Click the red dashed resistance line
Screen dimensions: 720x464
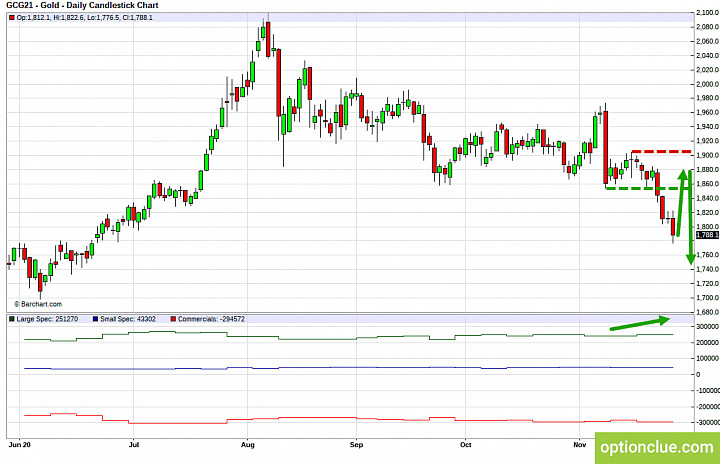point(661,151)
